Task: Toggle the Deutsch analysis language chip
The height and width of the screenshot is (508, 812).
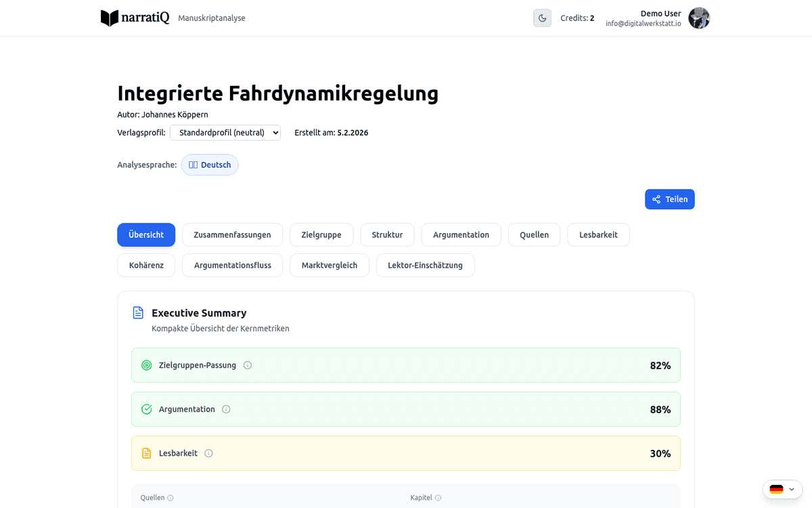Action: click(x=210, y=165)
